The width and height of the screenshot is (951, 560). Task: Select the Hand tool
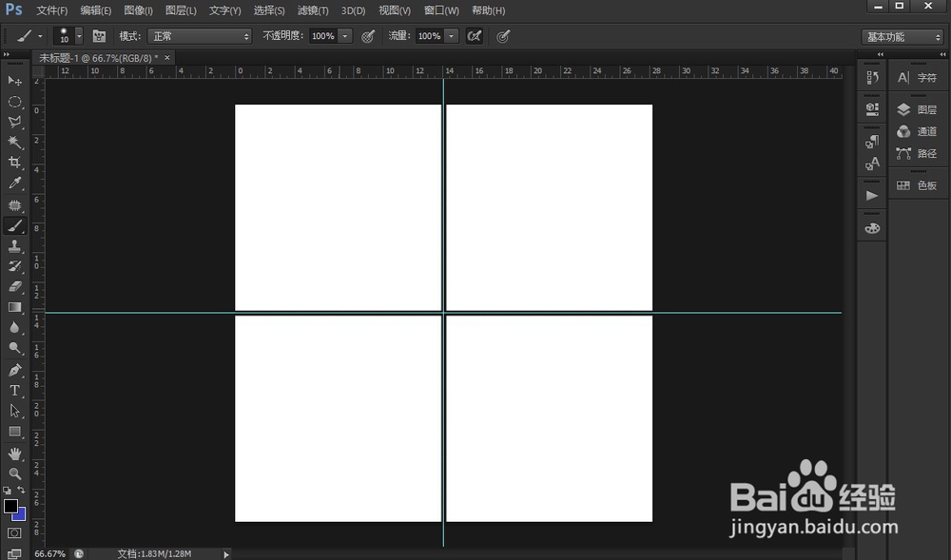(x=14, y=454)
